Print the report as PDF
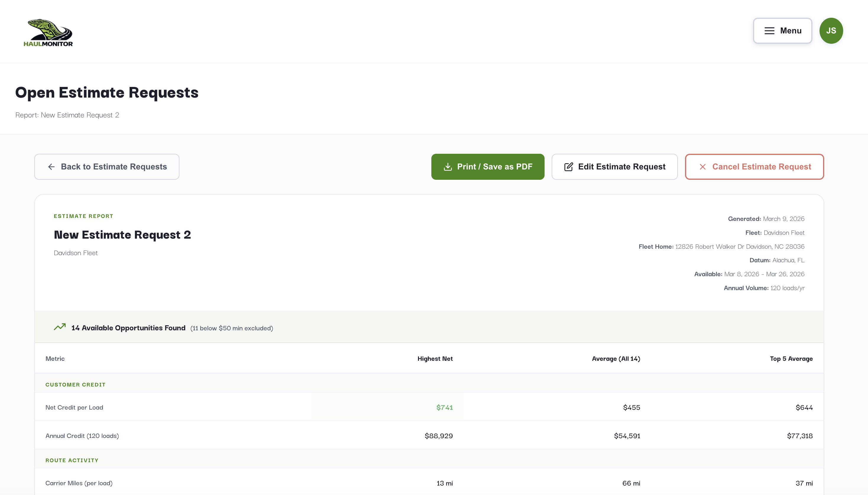Viewport: 868px width, 495px height. click(487, 166)
